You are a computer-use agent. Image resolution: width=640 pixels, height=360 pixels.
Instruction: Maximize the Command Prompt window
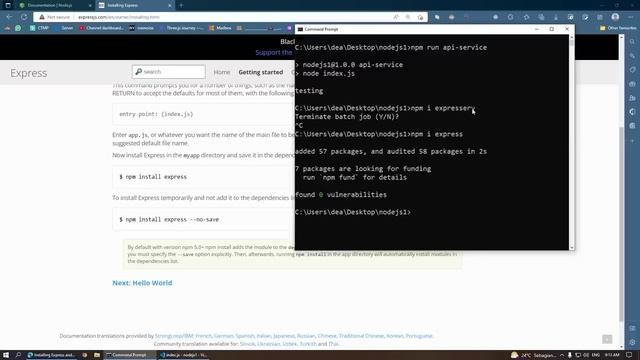coord(551,29)
